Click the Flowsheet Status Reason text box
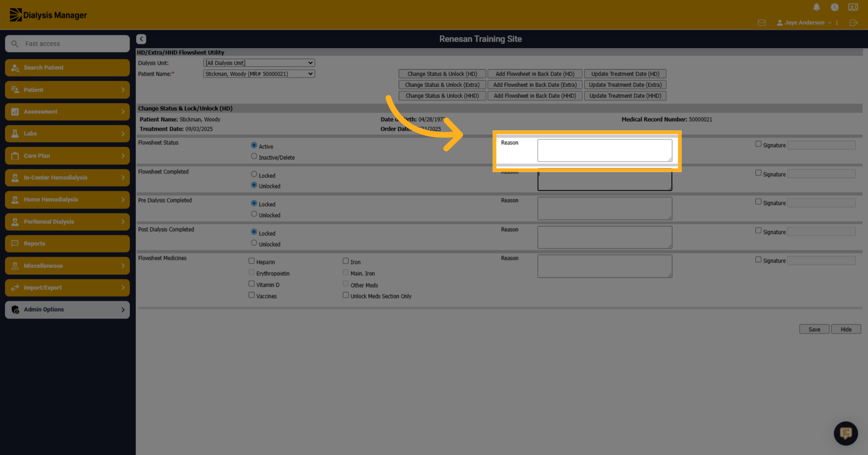This screenshot has height=455, width=868. click(605, 150)
